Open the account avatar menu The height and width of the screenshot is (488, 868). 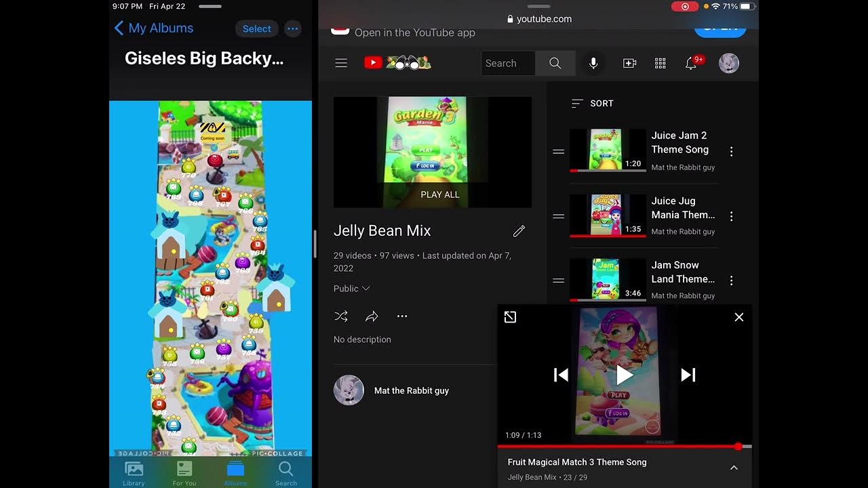coord(729,63)
